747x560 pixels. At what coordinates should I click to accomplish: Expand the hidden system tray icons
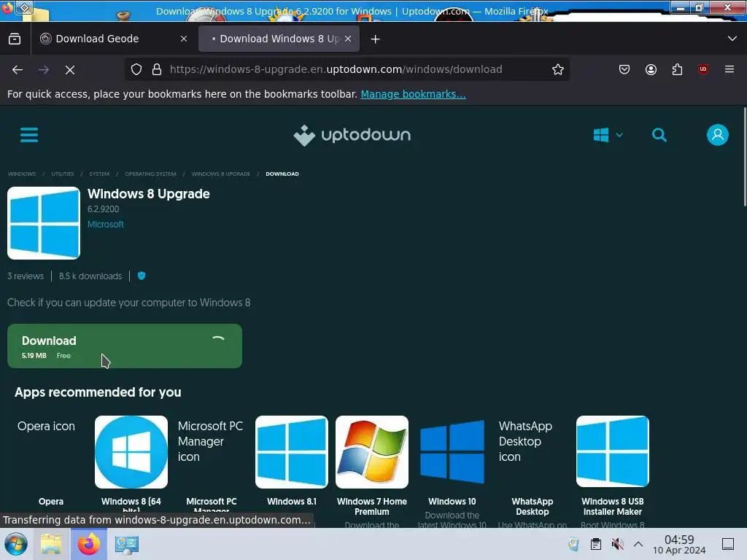[638, 544]
